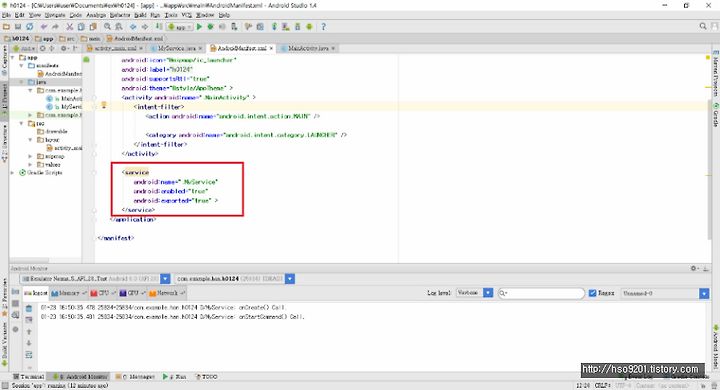Click the Replace toolbar icon
Viewport: 720px width, 390px height.
point(118,27)
